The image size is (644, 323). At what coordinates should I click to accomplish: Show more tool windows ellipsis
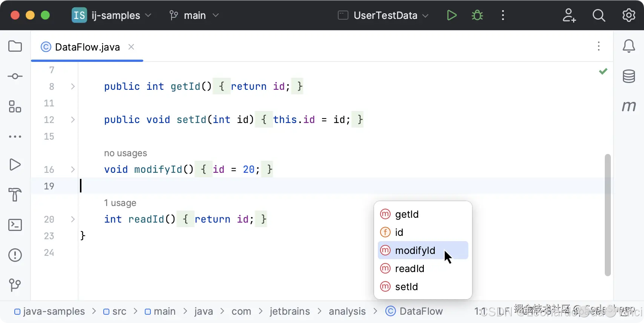pos(15,137)
